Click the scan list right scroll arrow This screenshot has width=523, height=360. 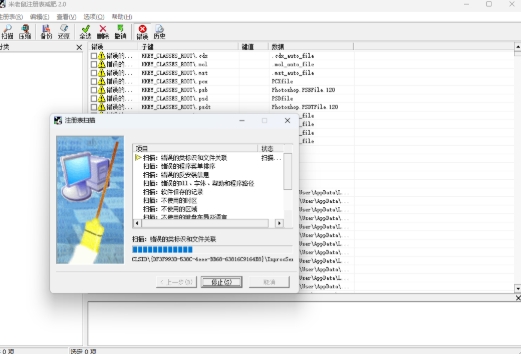(279, 223)
